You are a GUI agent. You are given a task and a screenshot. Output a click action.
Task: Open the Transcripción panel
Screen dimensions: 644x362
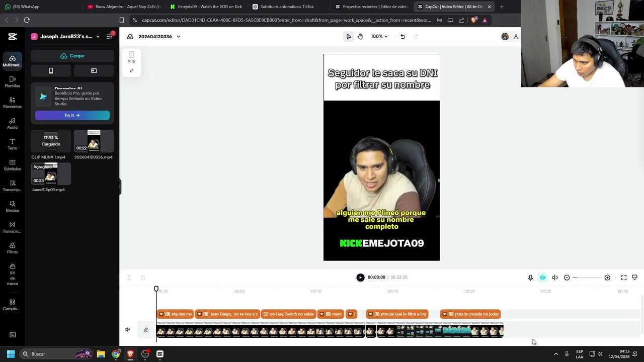pyautogui.click(x=12, y=186)
